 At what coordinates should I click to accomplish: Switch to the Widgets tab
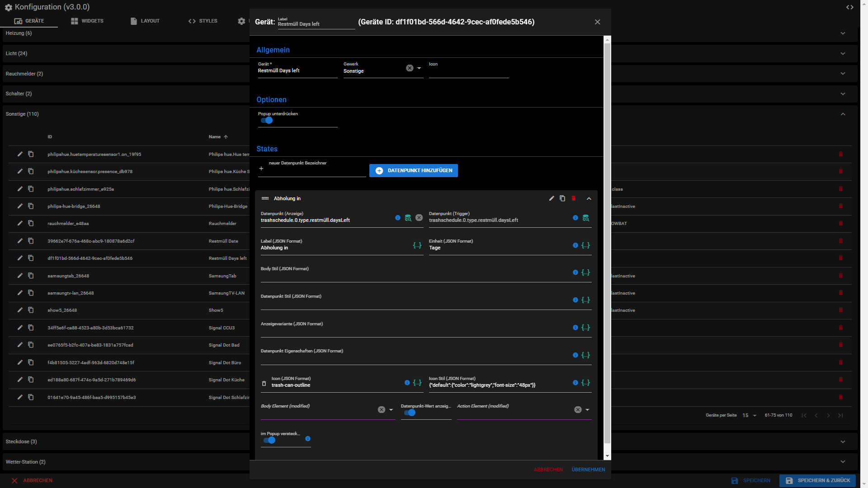[x=87, y=21]
